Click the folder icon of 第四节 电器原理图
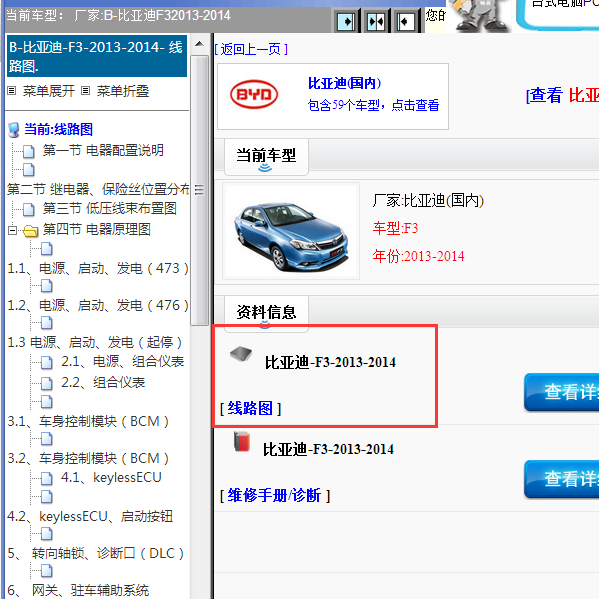599x599 pixels. (x=30, y=230)
